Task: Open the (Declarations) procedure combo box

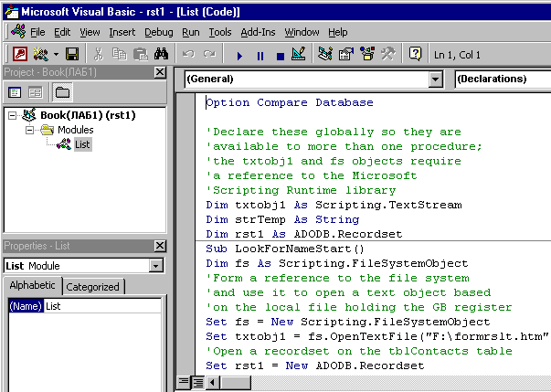Action: coord(503,79)
